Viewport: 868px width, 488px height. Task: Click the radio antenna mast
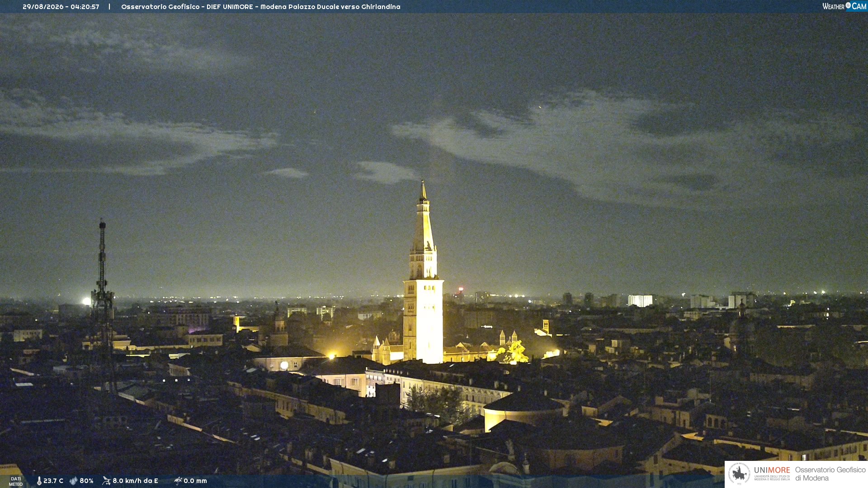103,307
